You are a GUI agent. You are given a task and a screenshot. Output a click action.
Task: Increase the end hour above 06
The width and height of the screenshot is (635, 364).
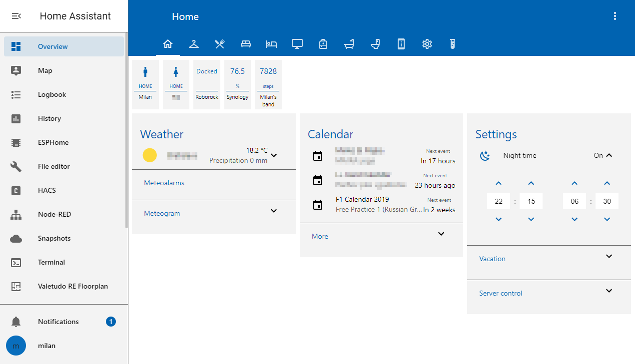click(575, 184)
